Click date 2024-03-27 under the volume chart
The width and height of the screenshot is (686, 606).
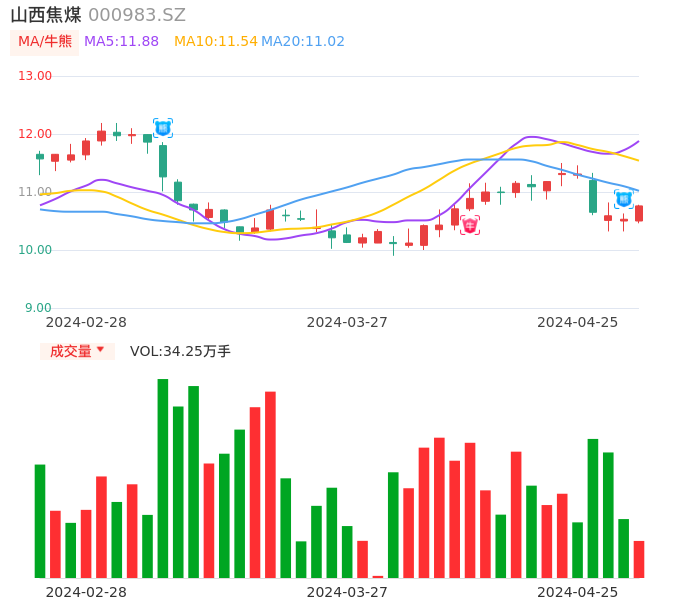coord(347,592)
